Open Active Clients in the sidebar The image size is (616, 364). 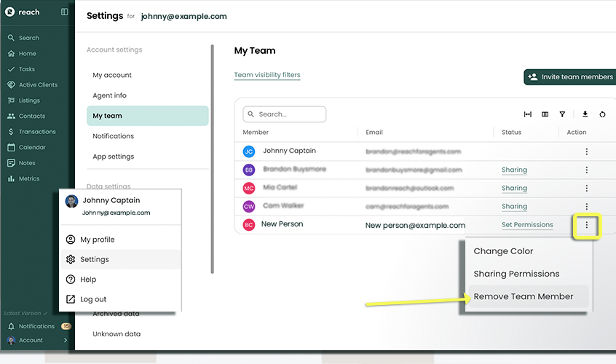pyautogui.click(x=38, y=85)
